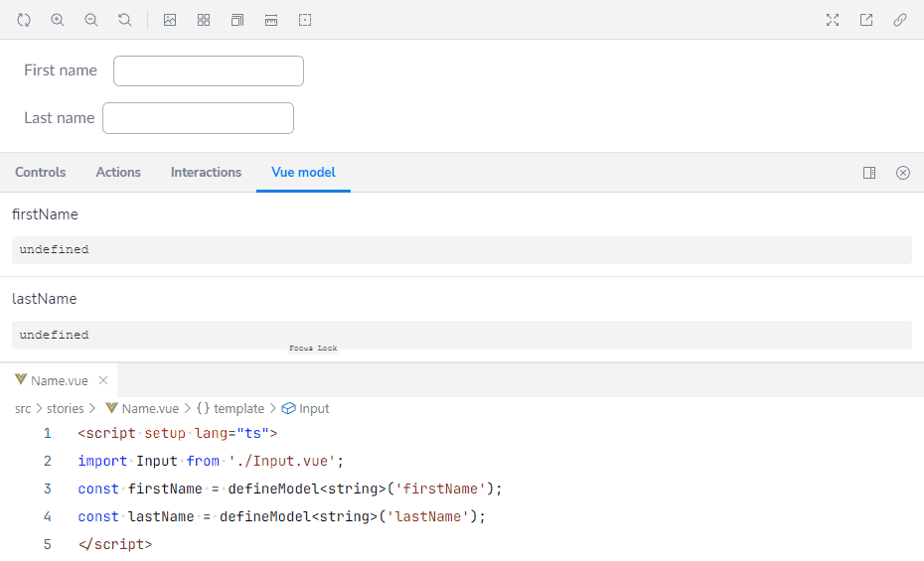Open the viewport size selector
This screenshot has width=924, height=561.
pyautogui.click(x=236, y=20)
